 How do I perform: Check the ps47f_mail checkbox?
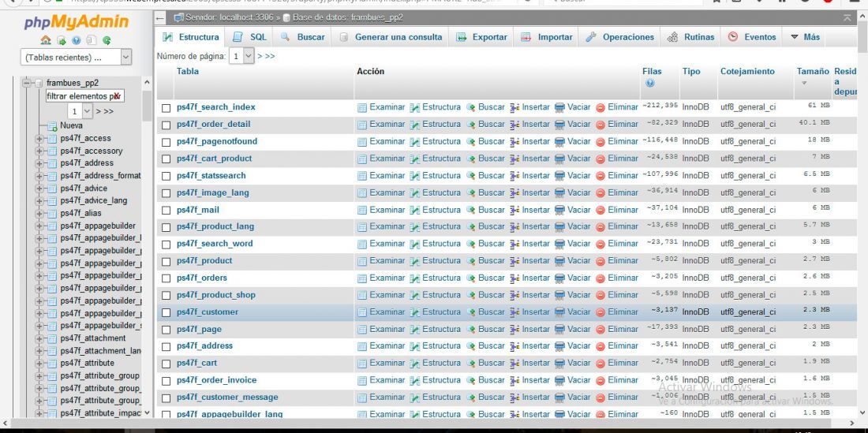[166, 211]
